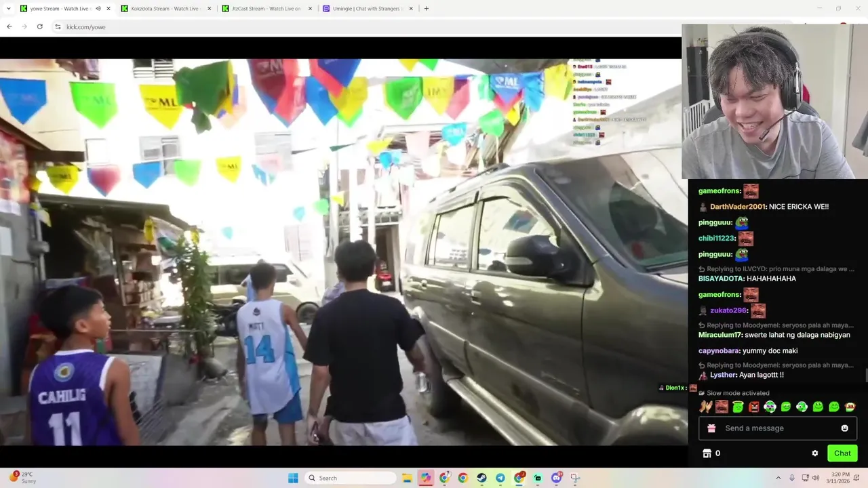Open the emoji picker in chat box
The height and width of the screenshot is (488, 868).
click(x=844, y=428)
